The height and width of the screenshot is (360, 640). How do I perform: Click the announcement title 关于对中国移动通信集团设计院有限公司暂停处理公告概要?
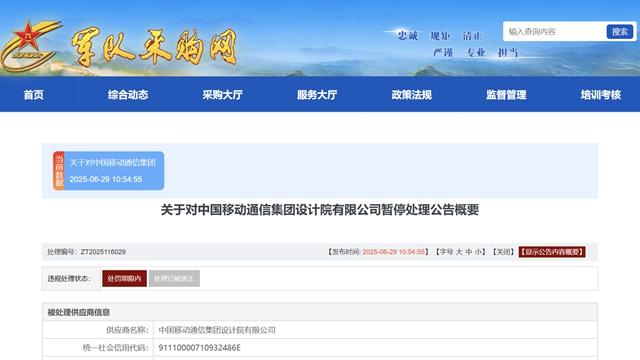click(320, 210)
